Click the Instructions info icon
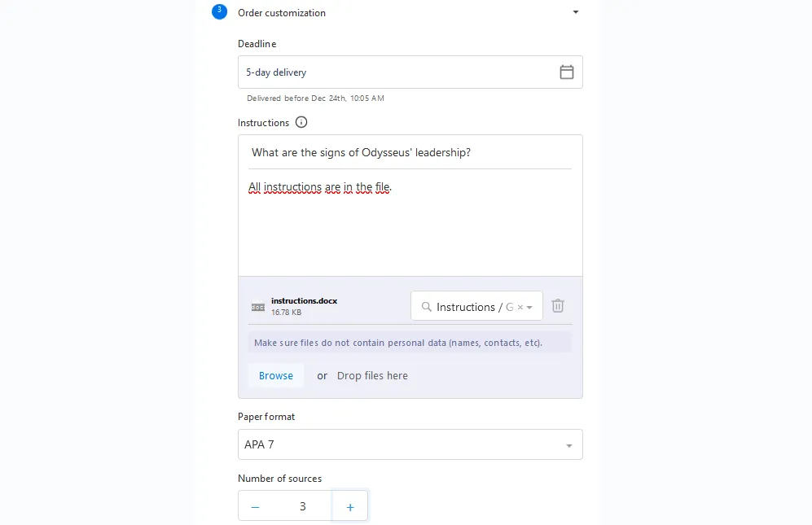The image size is (812, 525). click(x=301, y=122)
